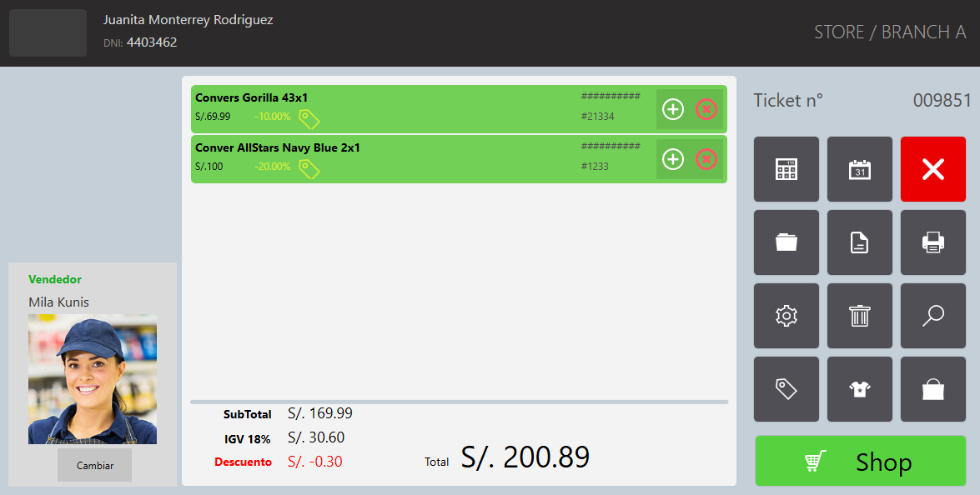The height and width of the screenshot is (495, 980).
Task: Click product code #1233
Action: 595,167
